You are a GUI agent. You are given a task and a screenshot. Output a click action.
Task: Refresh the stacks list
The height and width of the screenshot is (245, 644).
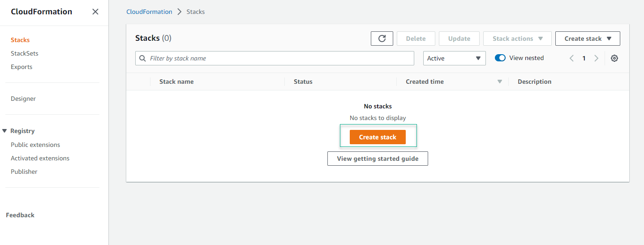[x=382, y=39]
